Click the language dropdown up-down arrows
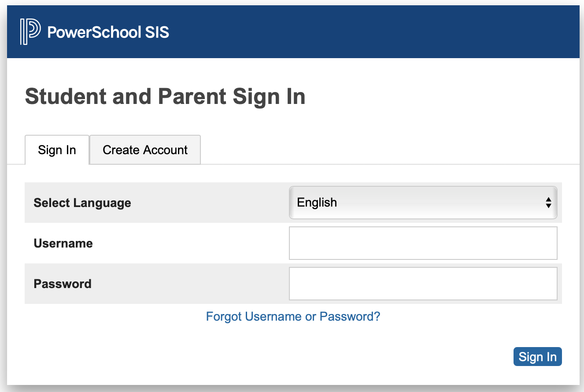This screenshot has height=392, width=584. click(x=548, y=203)
